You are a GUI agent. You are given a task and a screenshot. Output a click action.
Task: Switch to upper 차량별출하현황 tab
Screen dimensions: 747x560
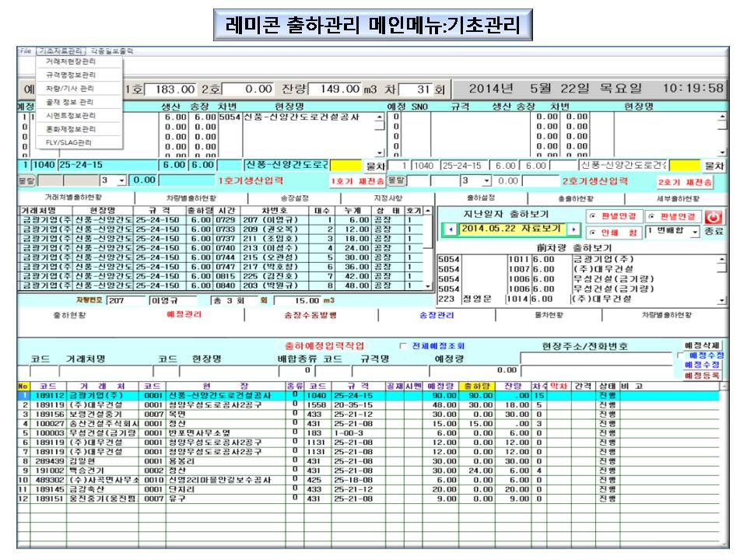point(191,198)
